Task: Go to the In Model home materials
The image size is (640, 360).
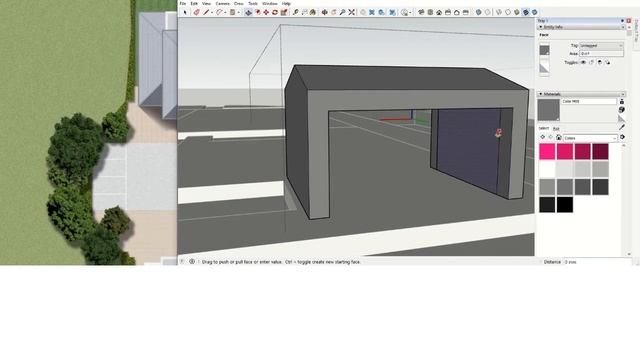Action: (558, 138)
